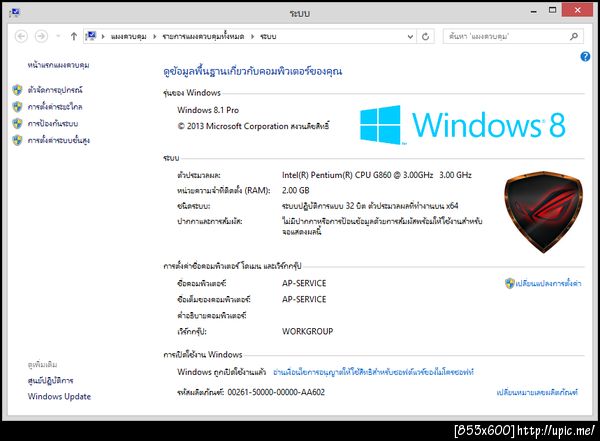Go forward using the forward arrow
Screen dimensions: 600x441
click(41, 36)
